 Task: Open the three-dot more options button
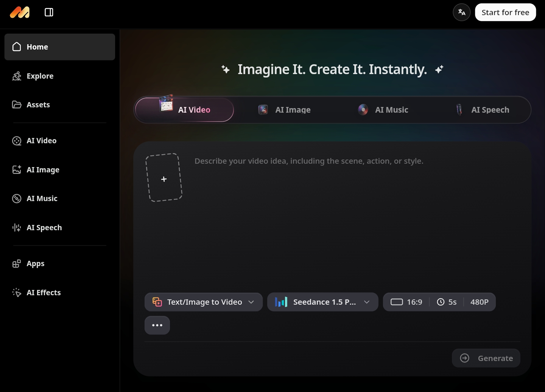157,325
